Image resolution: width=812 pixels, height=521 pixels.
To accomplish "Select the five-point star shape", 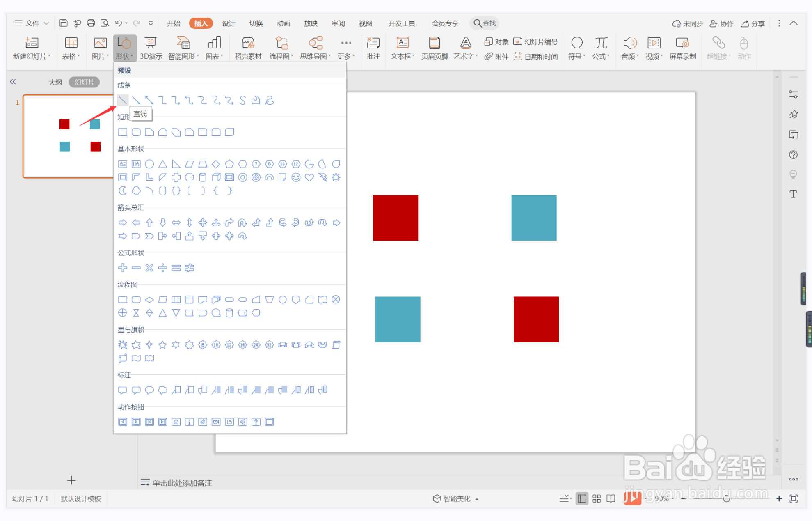I will tap(163, 345).
